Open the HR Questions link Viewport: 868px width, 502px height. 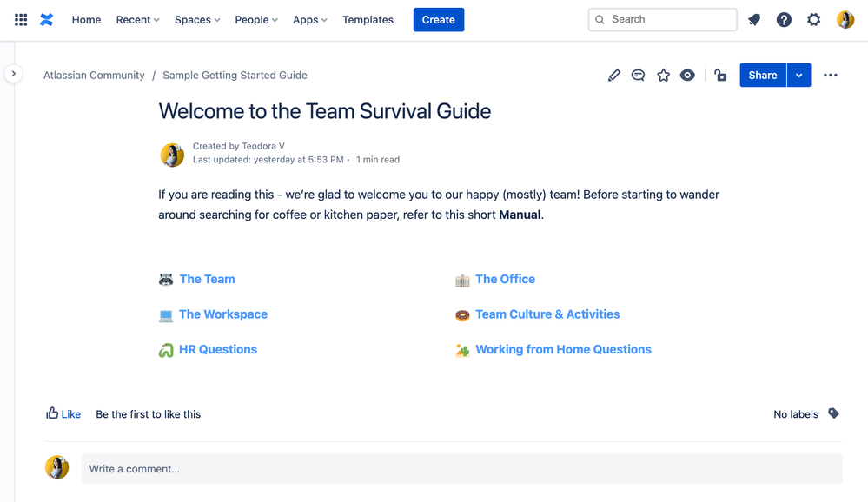(x=216, y=348)
